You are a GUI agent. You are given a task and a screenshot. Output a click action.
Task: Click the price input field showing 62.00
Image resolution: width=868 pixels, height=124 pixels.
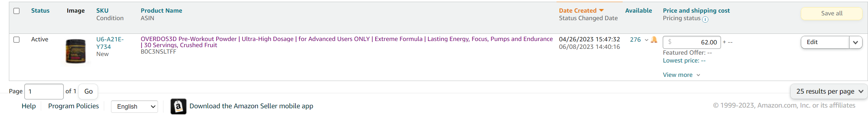[x=692, y=42]
